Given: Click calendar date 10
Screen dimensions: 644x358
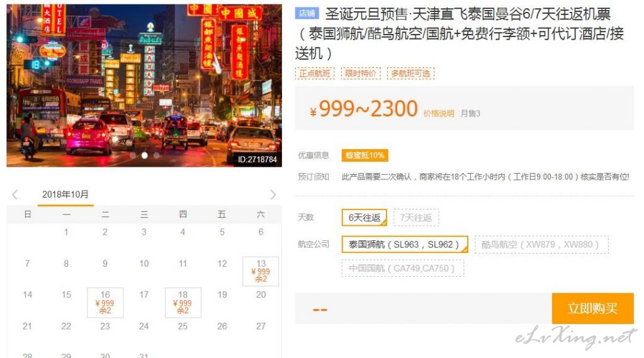Looking at the screenshot, I should coord(144,264).
